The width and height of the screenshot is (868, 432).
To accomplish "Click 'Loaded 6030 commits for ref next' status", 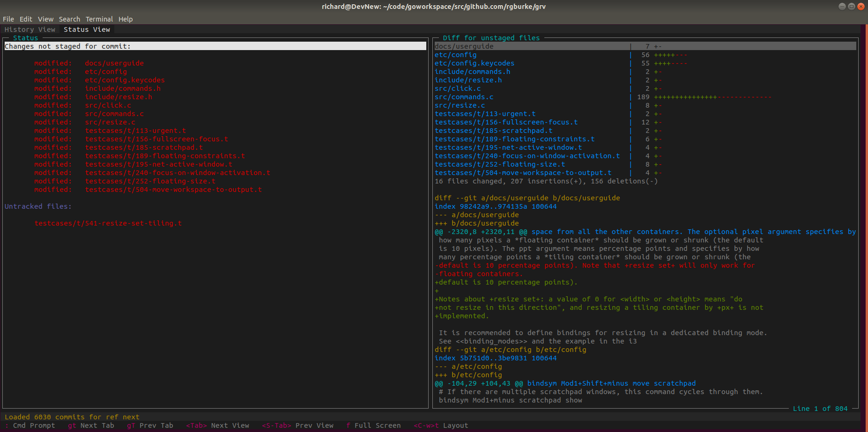I will 72,417.
